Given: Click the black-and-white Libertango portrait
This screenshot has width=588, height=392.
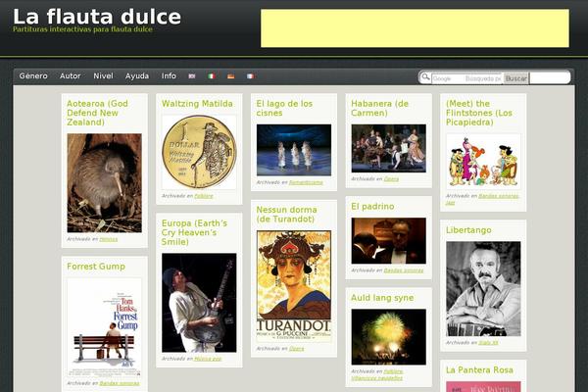Looking at the screenshot, I should coord(483,289).
